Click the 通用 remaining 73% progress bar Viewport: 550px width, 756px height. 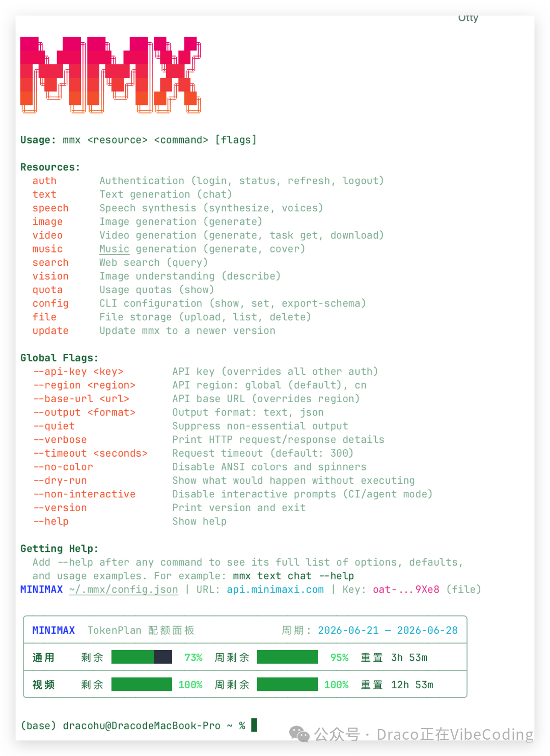pos(142,657)
